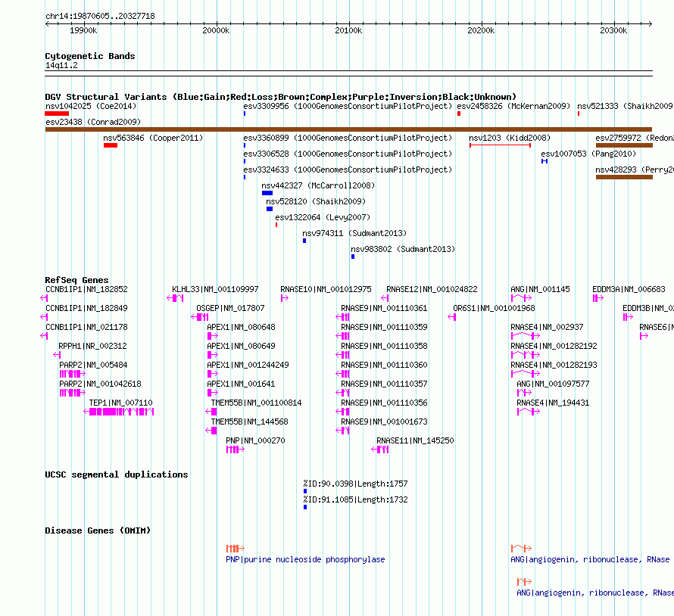Click the nsv428293 brown variant bar
This screenshot has width=674, height=616.
[x=624, y=177]
